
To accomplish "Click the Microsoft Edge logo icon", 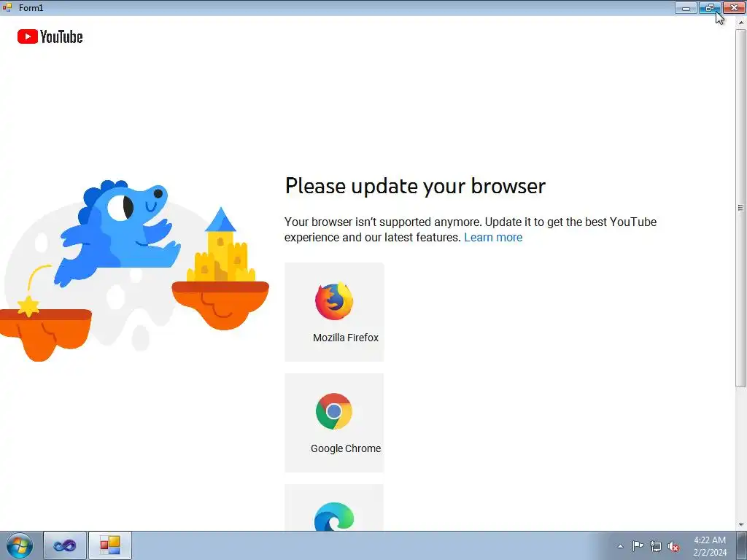I will point(334,516).
